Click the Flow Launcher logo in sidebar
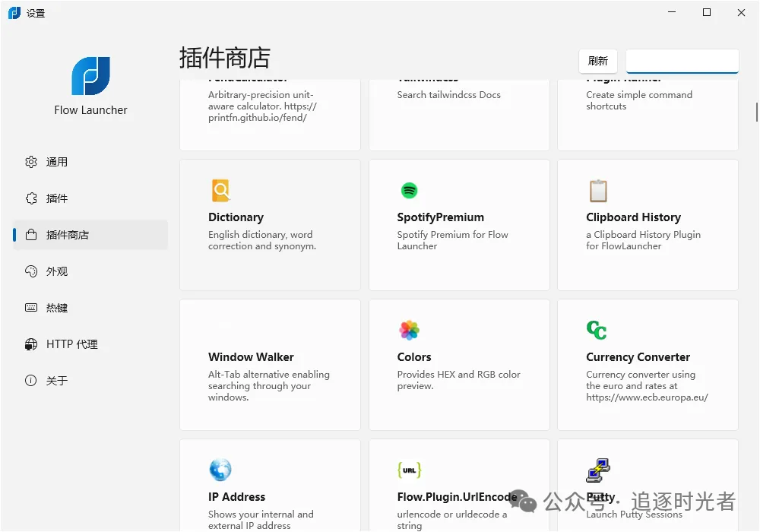Viewport: 760px width, 532px height. click(91, 76)
